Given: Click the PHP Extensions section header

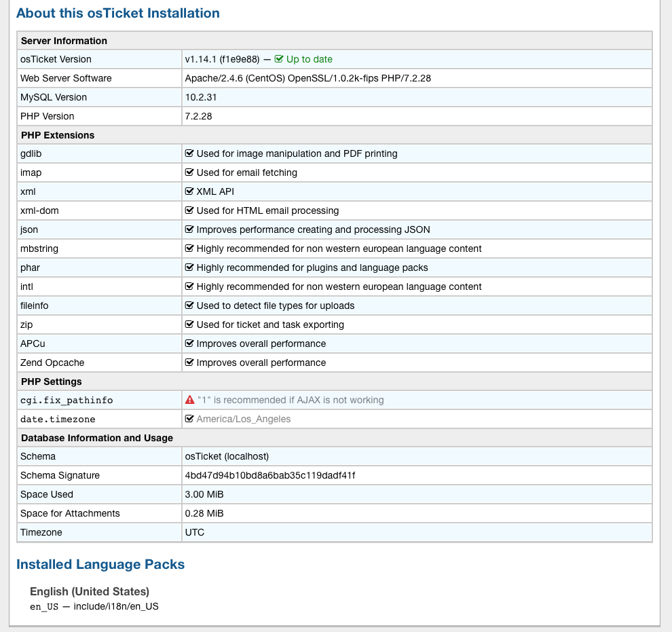Looking at the screenshot, I should [x=58, y=135].
